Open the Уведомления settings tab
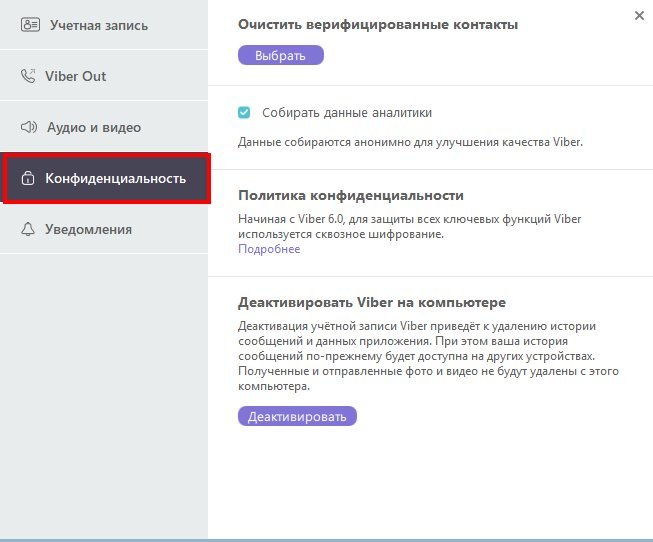The height and width of the screenshot is (542, 653). (88, 230)
